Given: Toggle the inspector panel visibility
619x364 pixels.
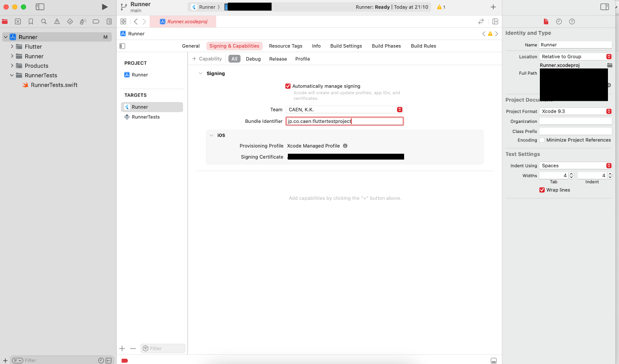Looking at the screenshot, I should coord(604,7).
